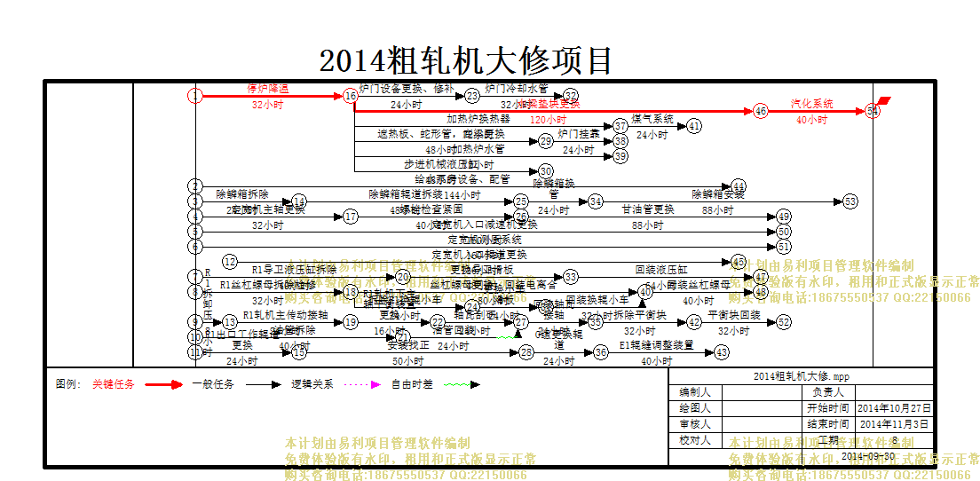Select node 42
Screen dimensions: 980x481
coord(694,322)
